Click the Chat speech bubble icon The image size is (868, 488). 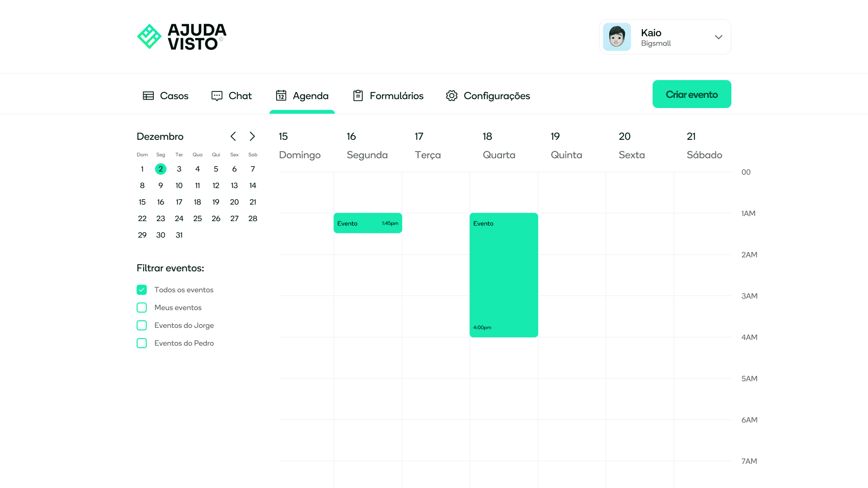[x=217, y=96]
